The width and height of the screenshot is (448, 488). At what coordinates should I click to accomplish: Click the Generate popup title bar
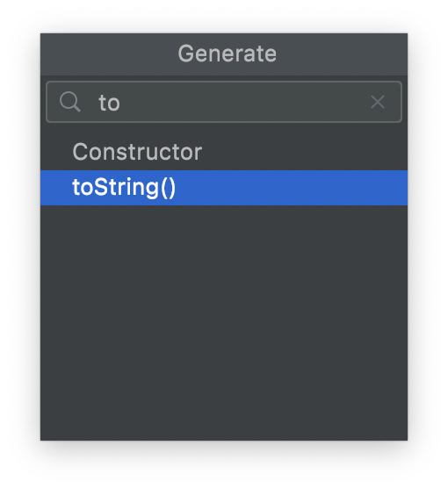224,54
